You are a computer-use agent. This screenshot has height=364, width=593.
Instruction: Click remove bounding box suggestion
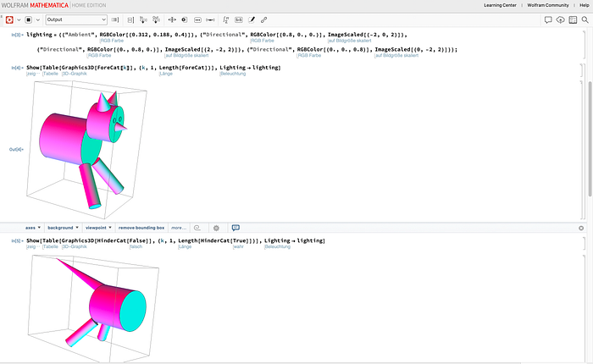(141, 228)
